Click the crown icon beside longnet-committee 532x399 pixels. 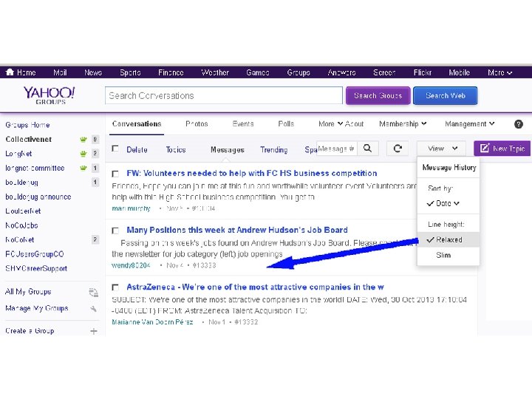pos(83,168)
